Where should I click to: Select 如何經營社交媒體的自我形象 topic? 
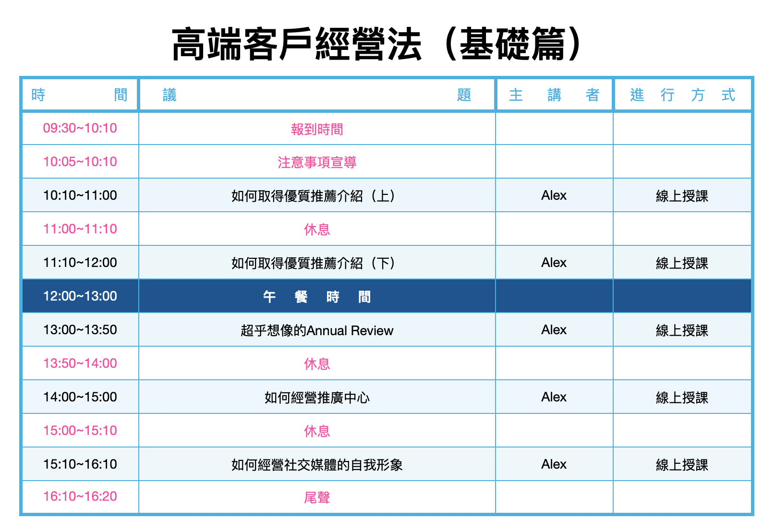click(317, 465)
